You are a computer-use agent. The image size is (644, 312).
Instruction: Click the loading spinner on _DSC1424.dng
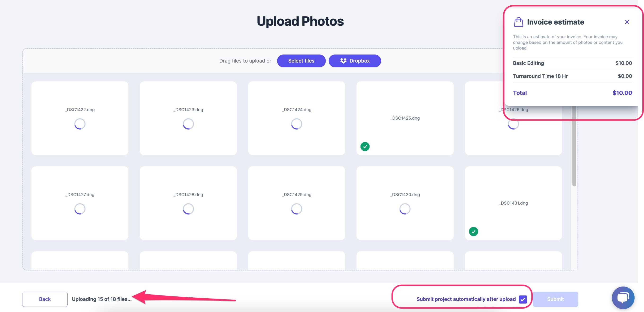pos(296,124)
